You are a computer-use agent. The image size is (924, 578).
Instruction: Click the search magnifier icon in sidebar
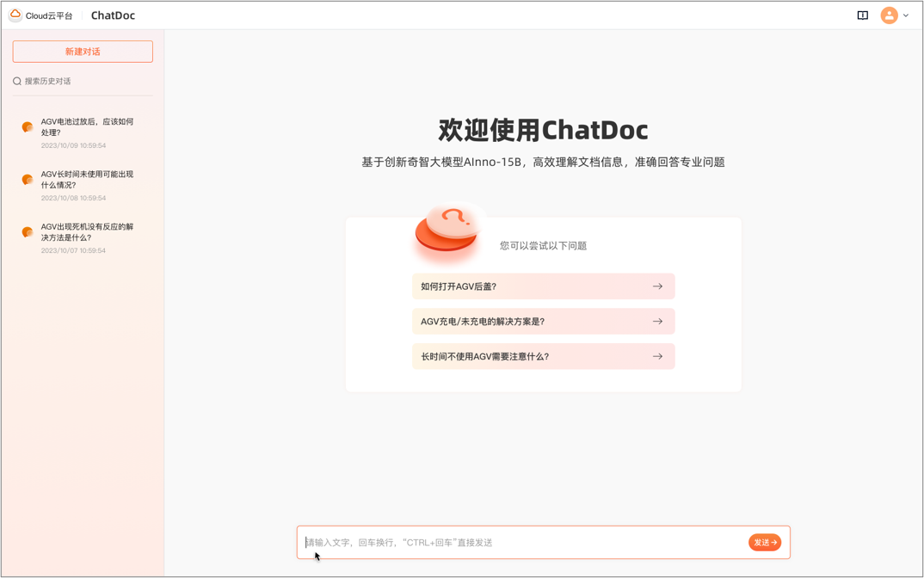(17, 82)
